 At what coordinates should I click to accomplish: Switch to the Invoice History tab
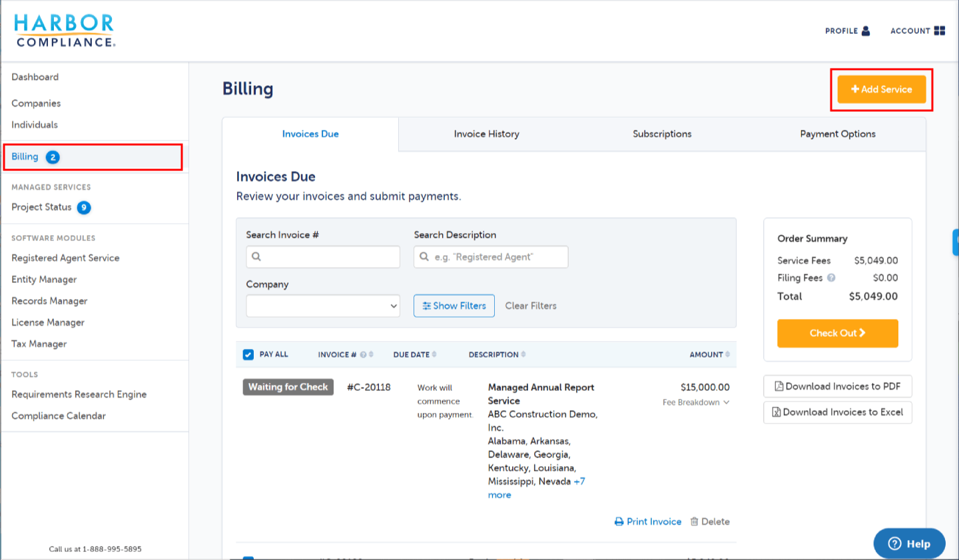pos(487,135)
